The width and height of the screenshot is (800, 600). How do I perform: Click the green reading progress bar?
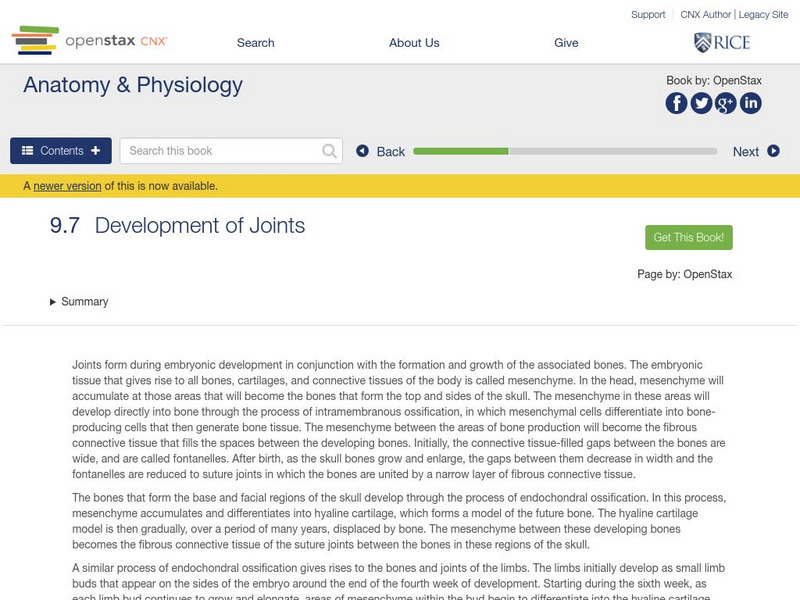[461, 151]
